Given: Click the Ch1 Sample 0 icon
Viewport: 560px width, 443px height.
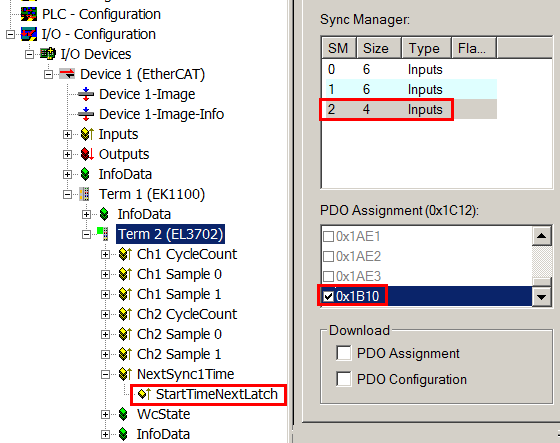Looking at the screenshot, I should click(x=125, y=274).
